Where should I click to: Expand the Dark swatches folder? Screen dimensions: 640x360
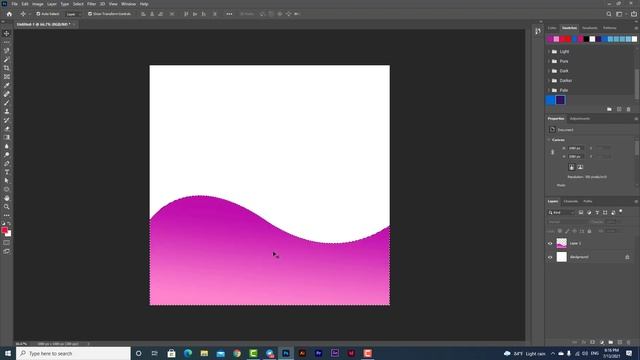tap(549, 71)
